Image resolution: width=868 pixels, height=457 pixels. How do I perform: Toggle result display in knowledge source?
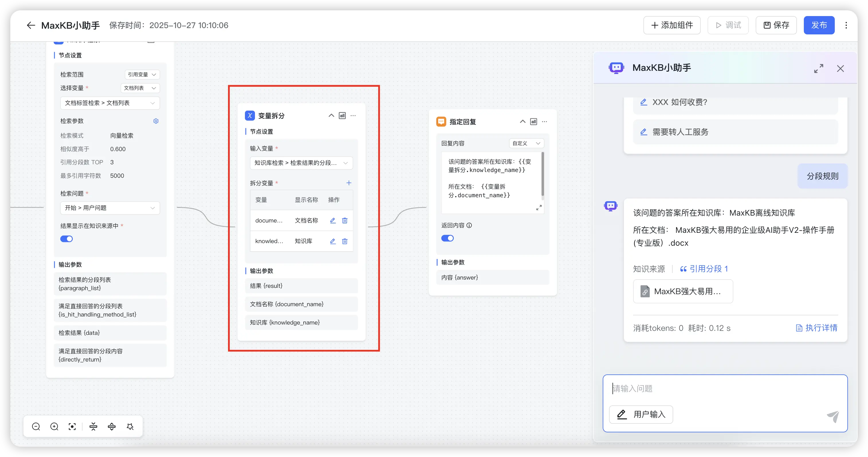click(x=66, y=239)
